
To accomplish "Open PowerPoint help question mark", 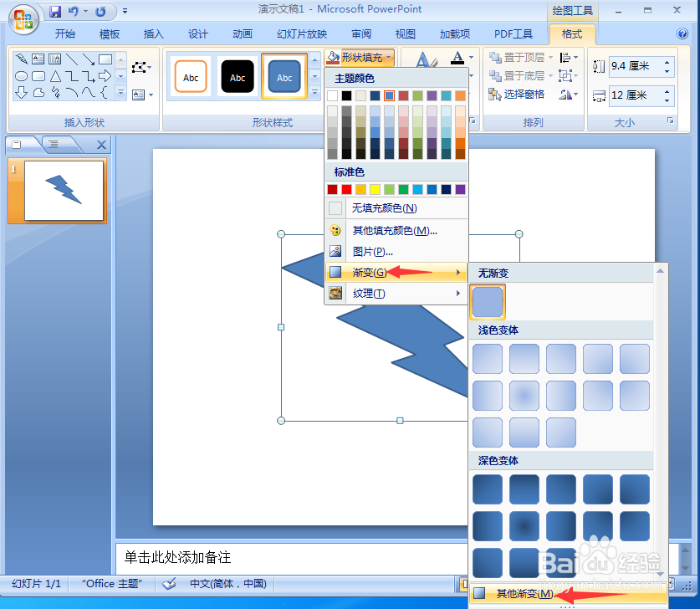I will click(x=682, y=33).
